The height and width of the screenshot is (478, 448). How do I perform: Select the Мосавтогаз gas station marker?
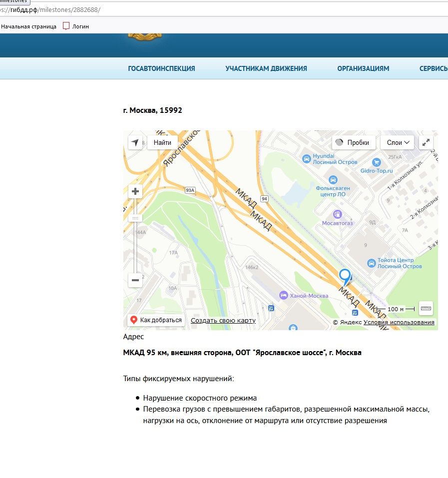pyautogui.click(x=337, y=214)
